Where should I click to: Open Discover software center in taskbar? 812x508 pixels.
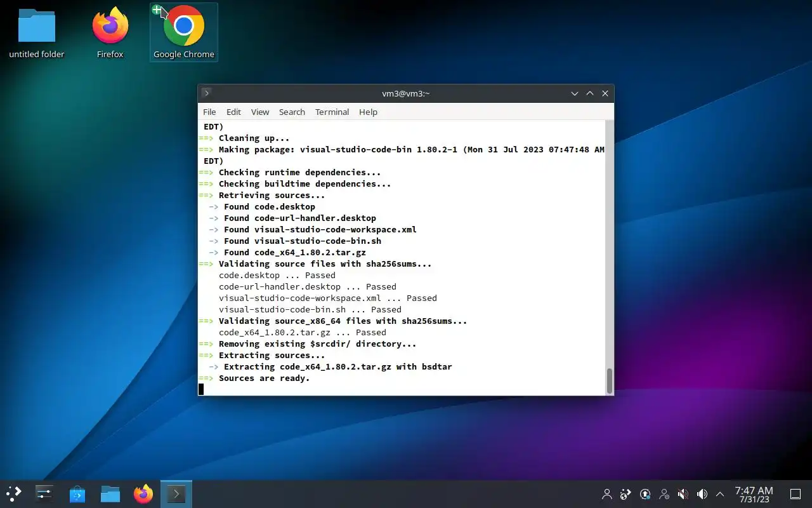pos(77,493)
